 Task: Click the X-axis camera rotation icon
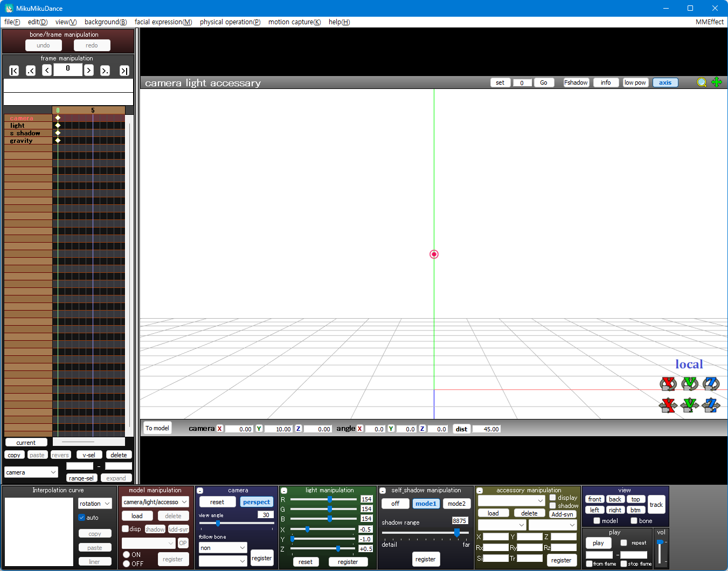(668, 383)
